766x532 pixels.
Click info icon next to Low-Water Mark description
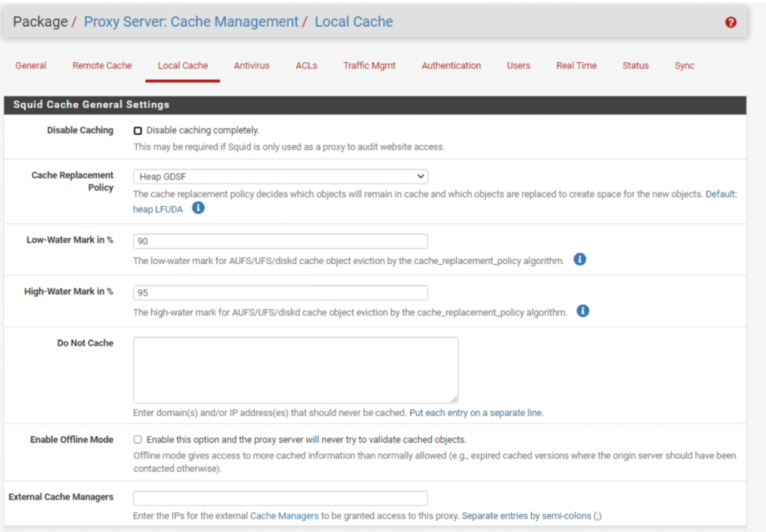580,260
